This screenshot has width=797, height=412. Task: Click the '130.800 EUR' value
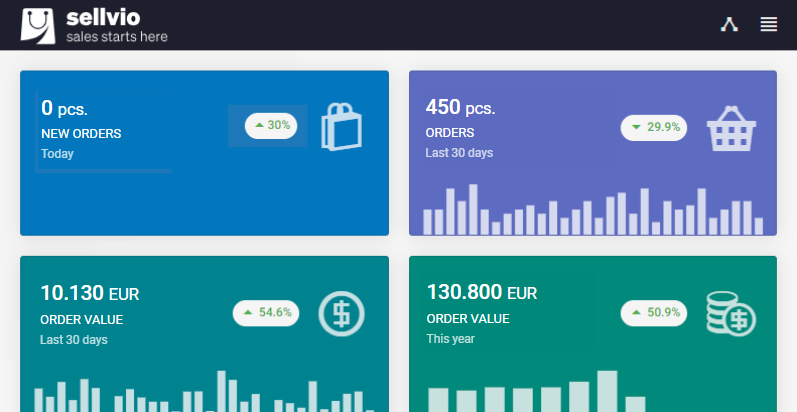(x=482, y=292)
